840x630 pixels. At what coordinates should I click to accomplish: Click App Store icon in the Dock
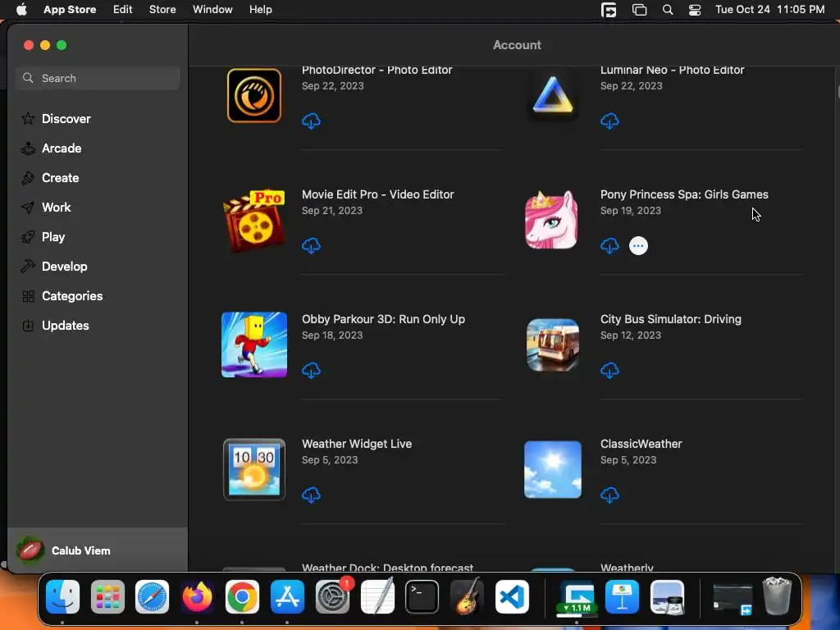coord(287,596)
